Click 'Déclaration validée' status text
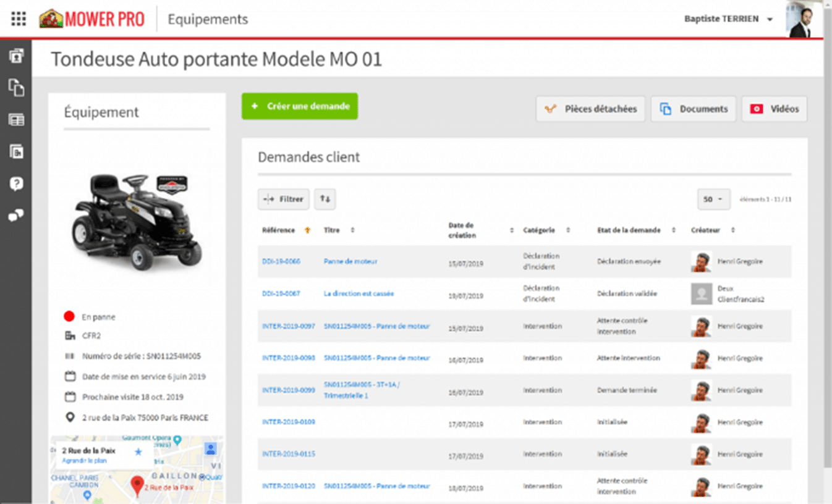Viewport: 832px width, 504px height. pyautogui.click(x=627, y=293)
